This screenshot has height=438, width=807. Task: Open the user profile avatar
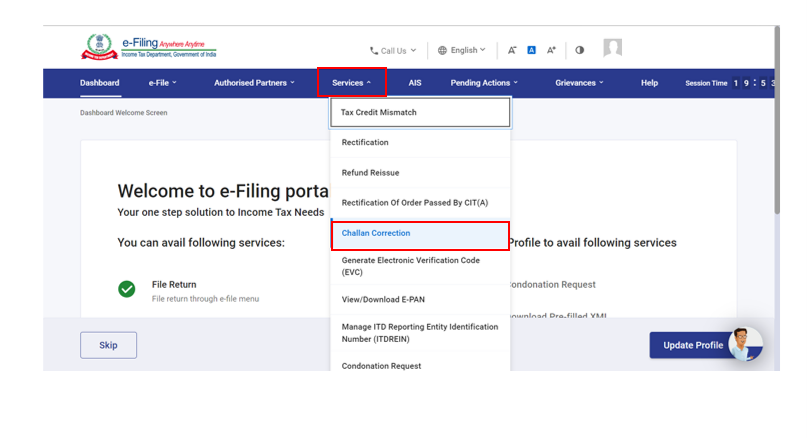tap(613, 48)
